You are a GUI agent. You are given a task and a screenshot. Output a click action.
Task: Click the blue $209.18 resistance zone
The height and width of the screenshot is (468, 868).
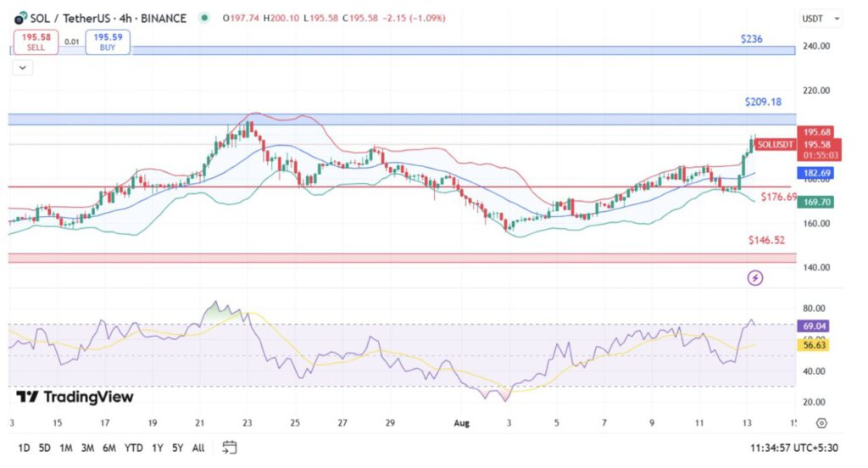coord(398,119)
